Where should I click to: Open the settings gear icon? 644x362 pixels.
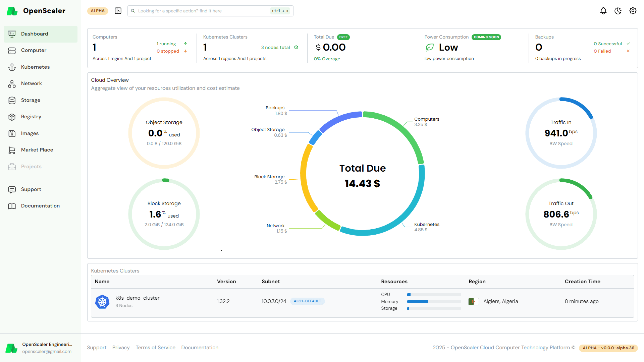tap(633, 11)
